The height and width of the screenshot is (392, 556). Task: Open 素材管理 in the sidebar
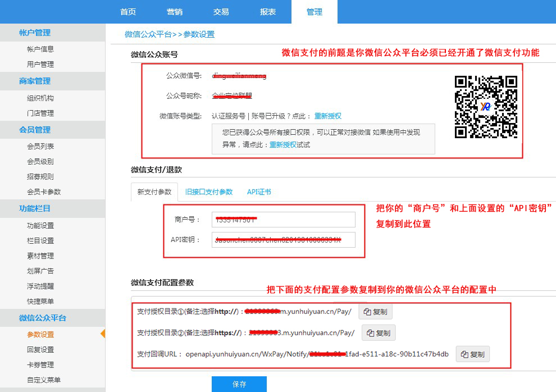pos(40,256)
